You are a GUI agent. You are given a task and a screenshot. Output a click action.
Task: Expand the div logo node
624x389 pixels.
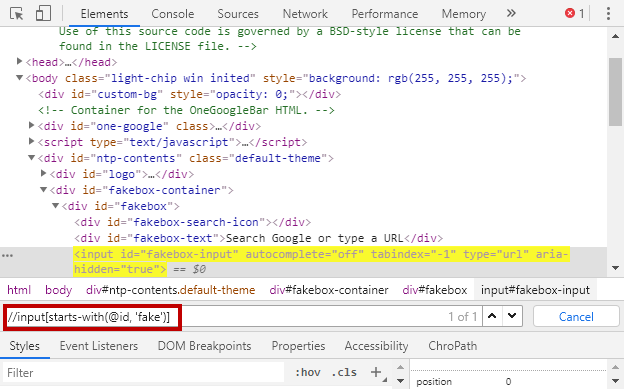point(43,173)
